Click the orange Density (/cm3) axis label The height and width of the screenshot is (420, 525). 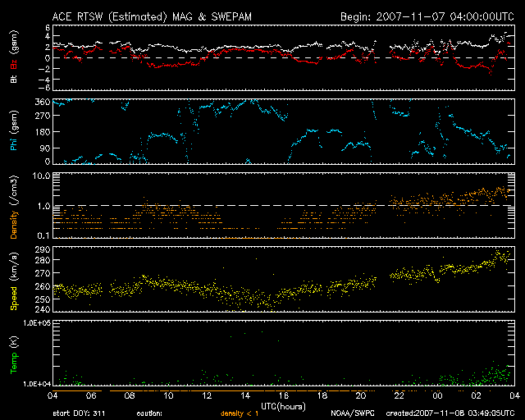(x=13, y=205)
